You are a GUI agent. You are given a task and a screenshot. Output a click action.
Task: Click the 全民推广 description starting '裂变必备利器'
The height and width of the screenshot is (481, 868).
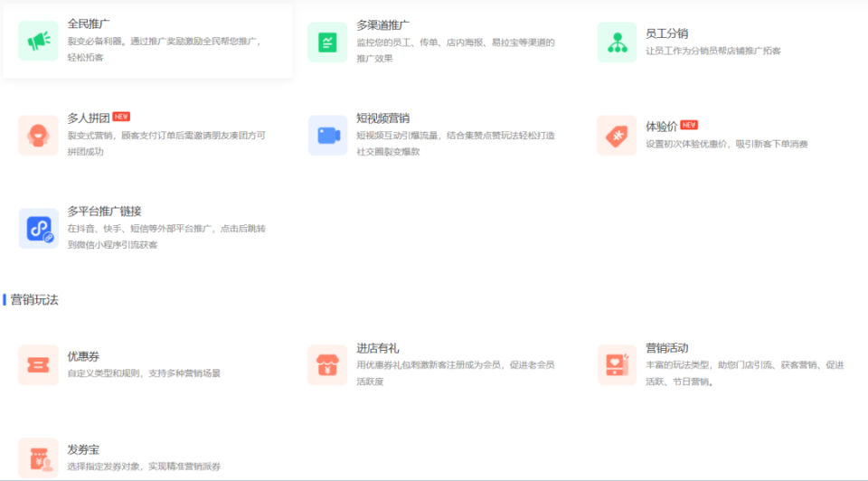(165, 49)
